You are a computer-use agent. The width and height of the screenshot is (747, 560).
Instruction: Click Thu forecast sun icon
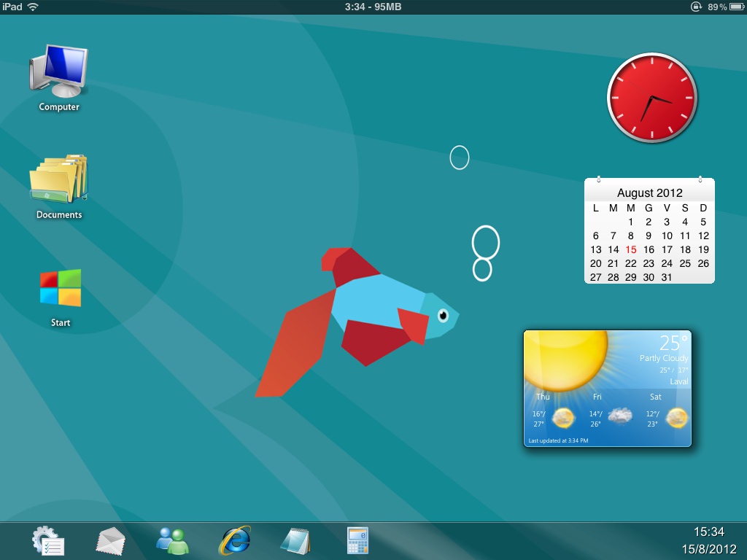point(563,418)
